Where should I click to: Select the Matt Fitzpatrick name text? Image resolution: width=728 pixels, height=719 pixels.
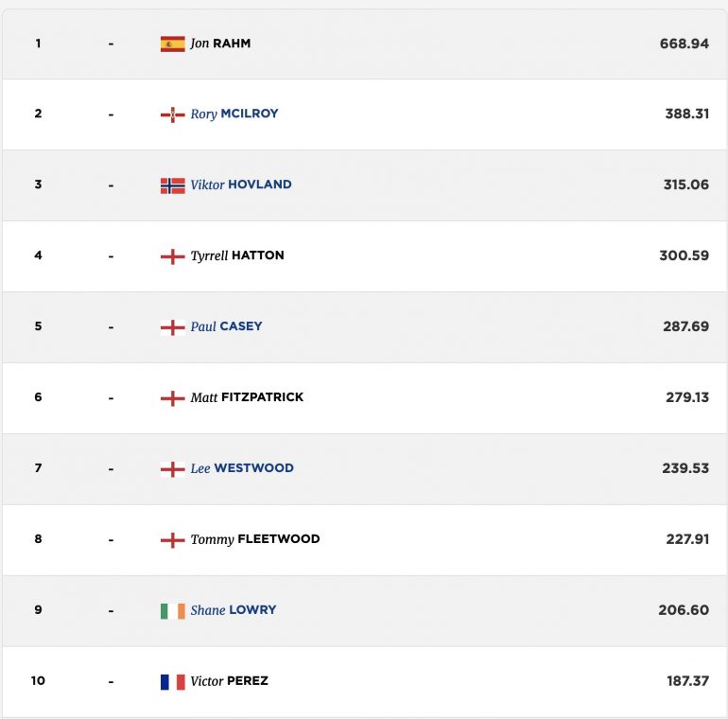click(247, 397)
